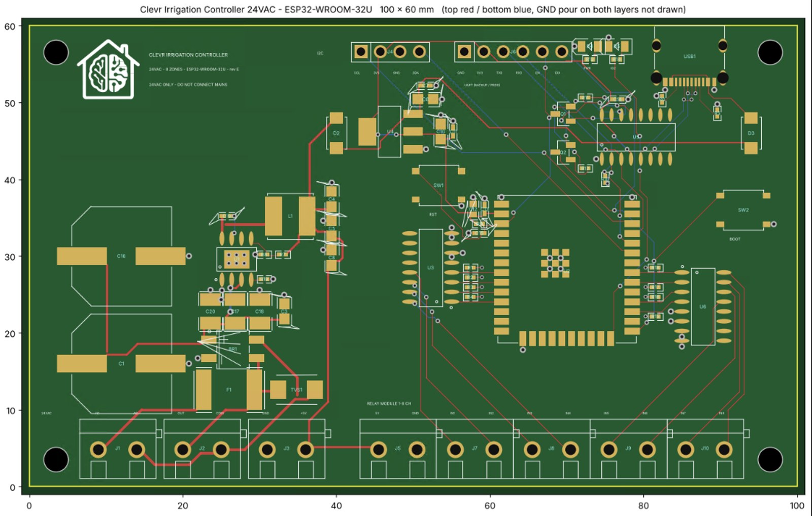Click the J10 terminal block label
The width and height of the screenshot is (812, 516).
(705, 449)
